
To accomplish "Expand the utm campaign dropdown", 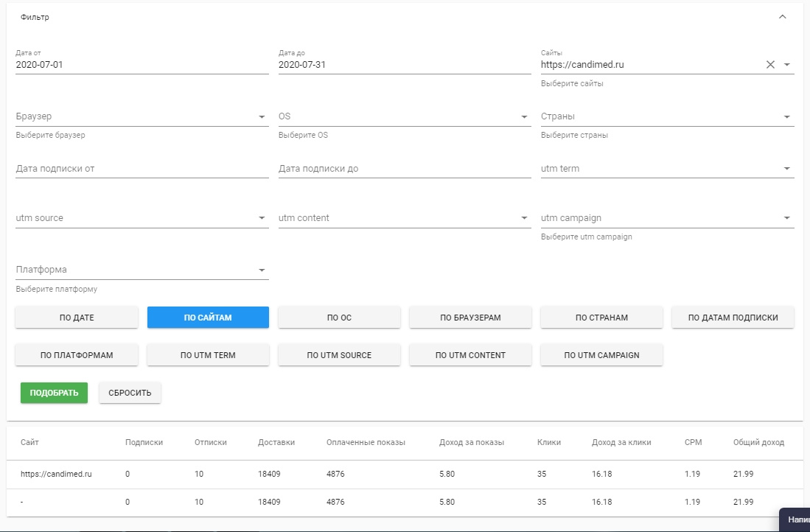I will coord(787,218).
